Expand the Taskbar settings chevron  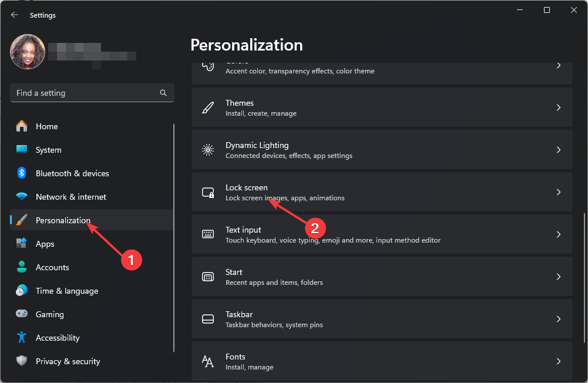pos(559,319)
